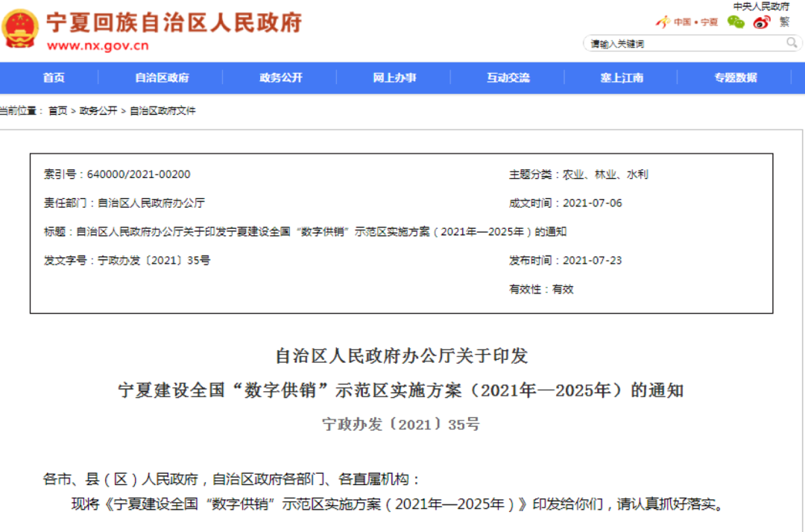The image size is (805, 532).
Task: Click the 政务公开 breadcrumb link
Action: pyautogui.click(x=98, y=110)
